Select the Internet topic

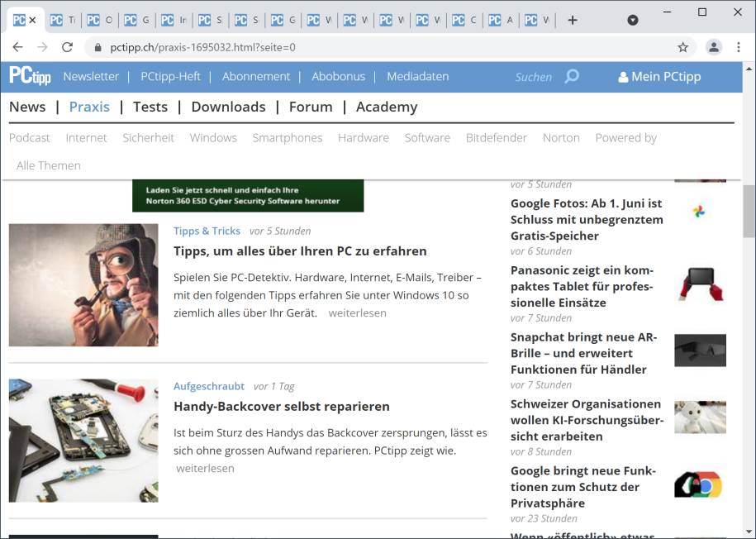pyautogui.click(x=86, y=138)
